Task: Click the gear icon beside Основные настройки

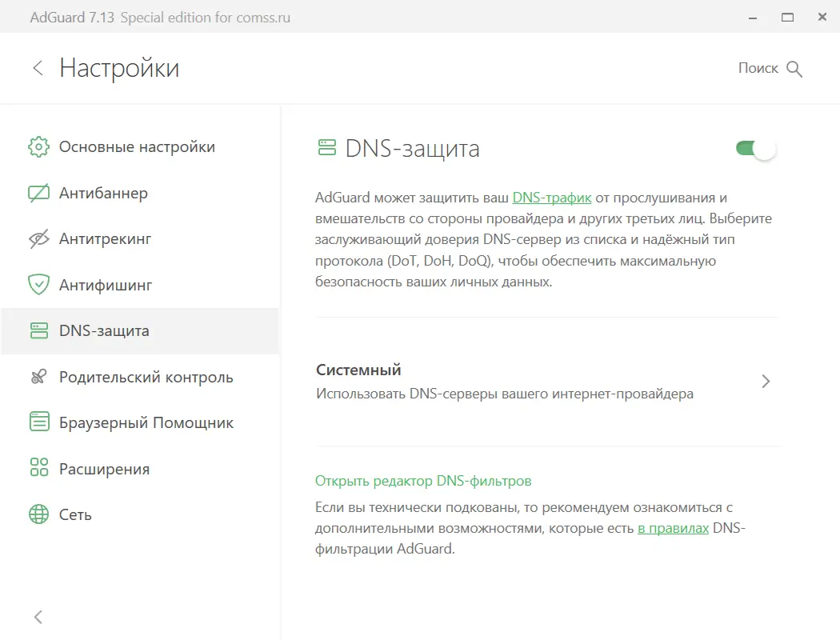Action: (38, 146)
